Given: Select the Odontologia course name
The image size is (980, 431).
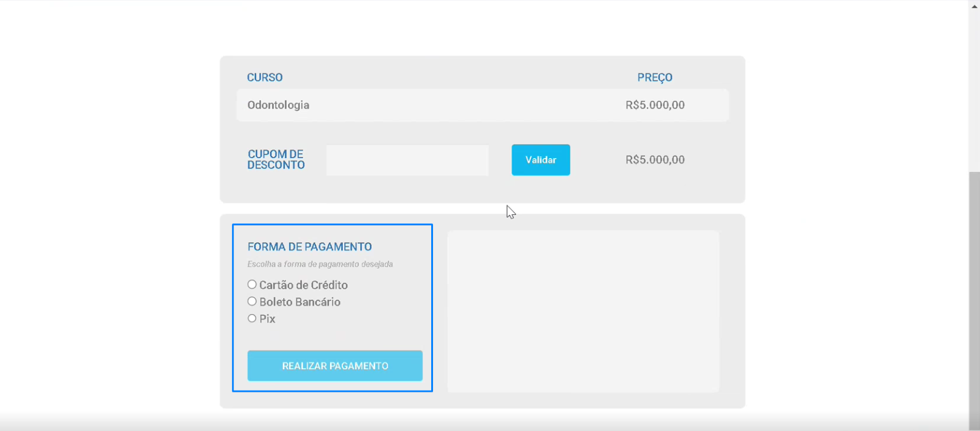Looking at the screenshot, I should pos(278,105).
